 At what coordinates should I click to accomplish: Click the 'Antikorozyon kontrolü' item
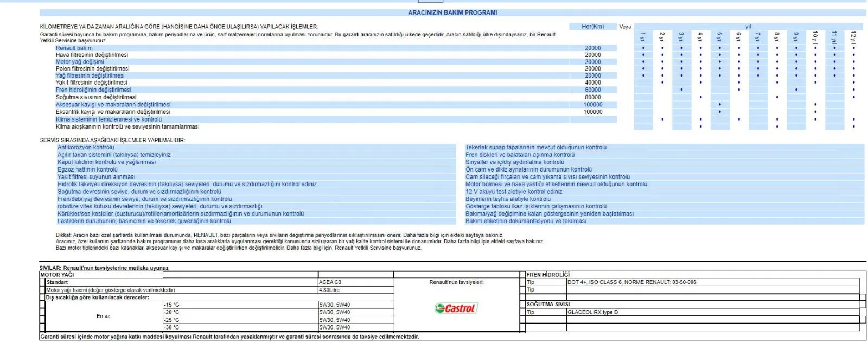(86, 147)
